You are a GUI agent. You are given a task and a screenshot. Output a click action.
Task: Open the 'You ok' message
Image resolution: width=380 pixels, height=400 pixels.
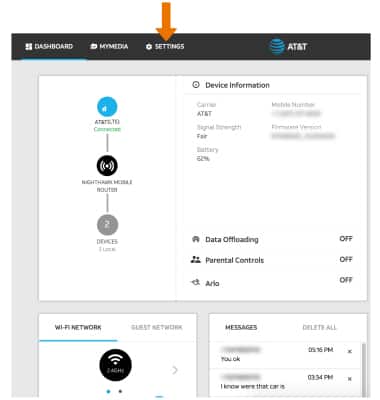[230, 359]
